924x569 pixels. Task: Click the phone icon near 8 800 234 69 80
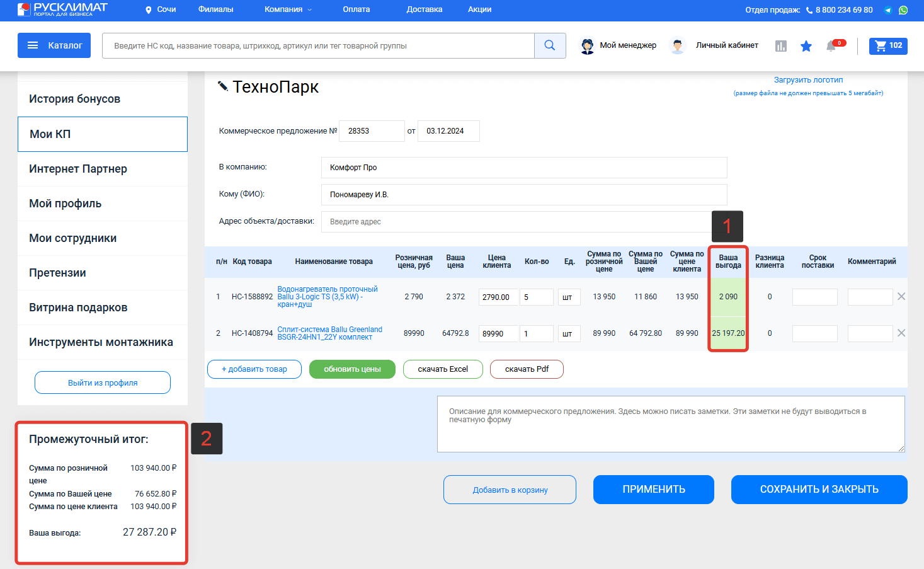click(809, 10)
